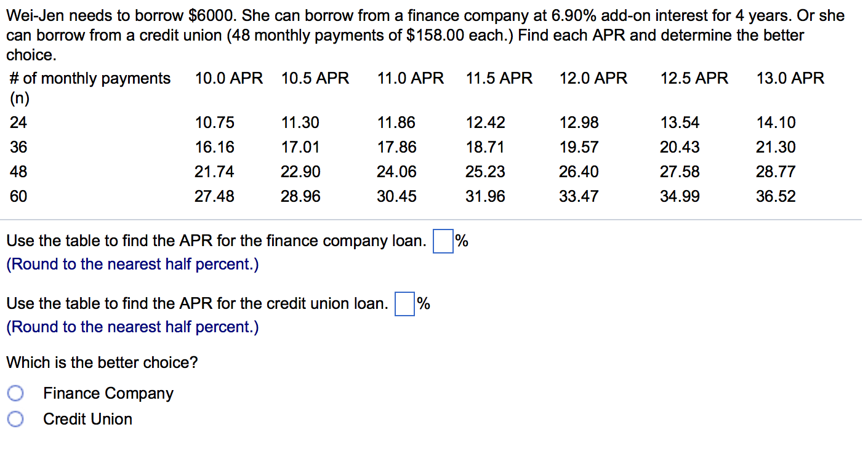
Task: Click the table value 10.75
Action: pyautogui.click(x=214, y=122)
